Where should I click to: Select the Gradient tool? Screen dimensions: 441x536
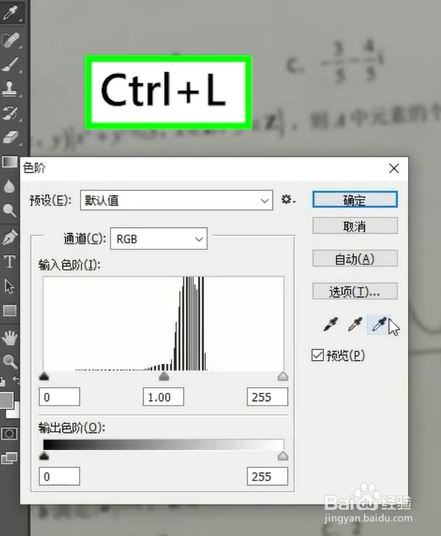point(10,162)
